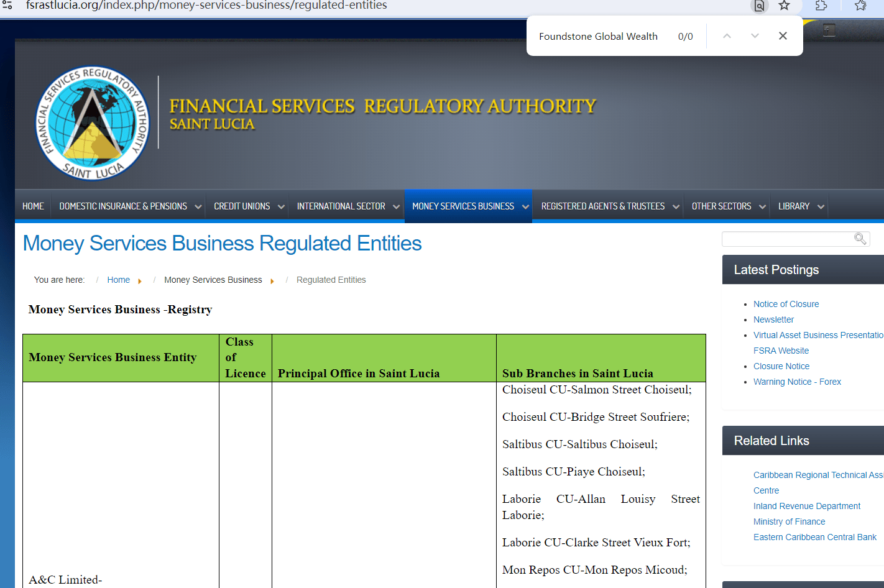
Task: Bookmark this page with the star icon
Action: [x=785, y=6]
